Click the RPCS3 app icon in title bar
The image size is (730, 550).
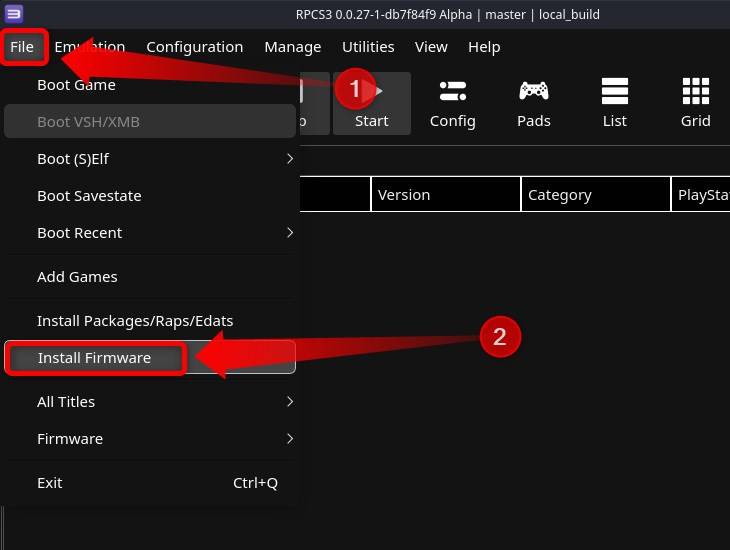click(13, 14)
